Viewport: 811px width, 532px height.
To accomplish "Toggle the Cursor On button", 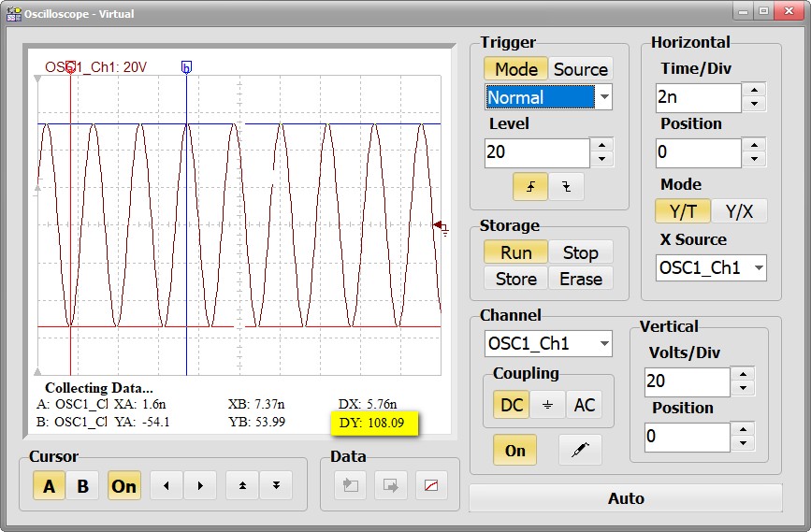I will pos(123,486).
